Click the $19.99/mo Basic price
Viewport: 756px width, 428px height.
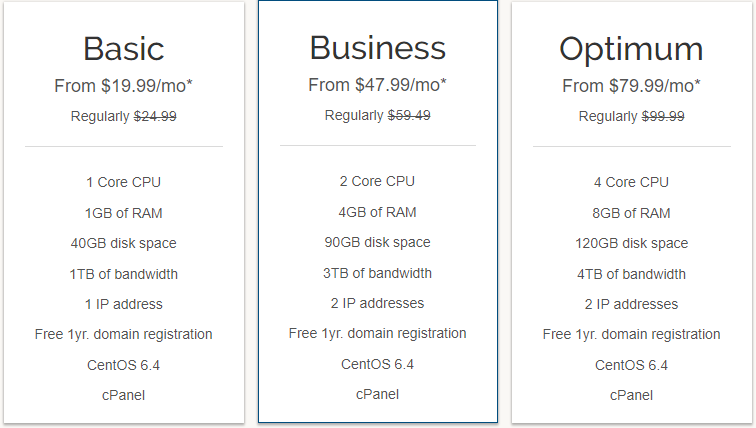pyautogui.click(x=124, y=86)
